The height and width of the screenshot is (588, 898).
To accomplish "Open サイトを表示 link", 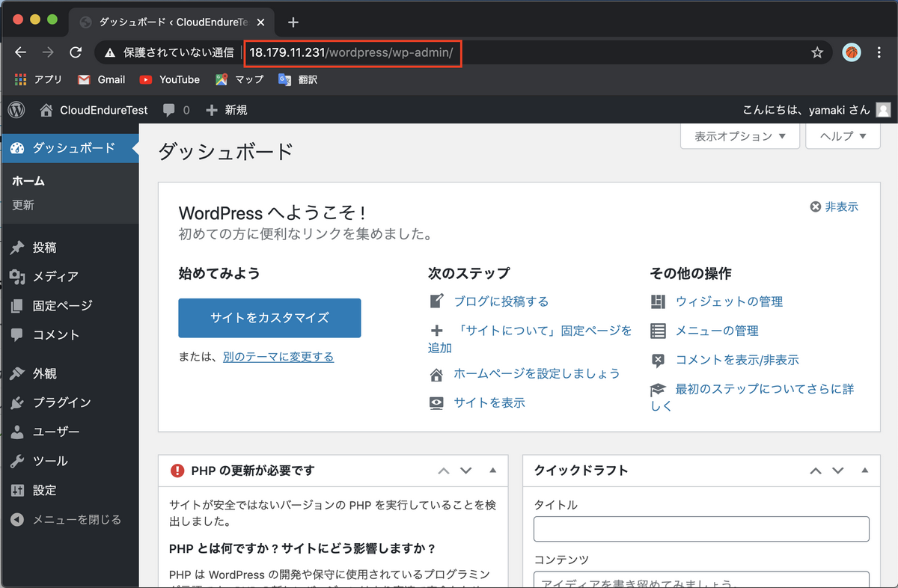I will pyautogui.click(x=489, y=402).
